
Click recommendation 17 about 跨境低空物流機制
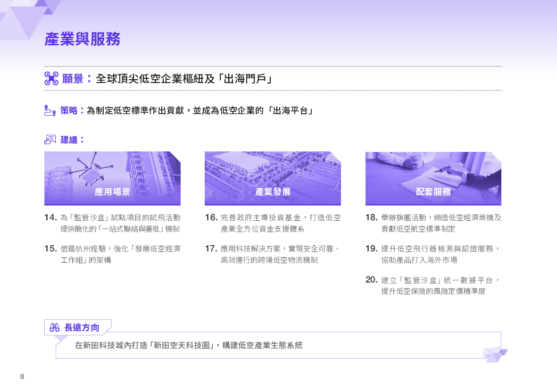point(273,254)
